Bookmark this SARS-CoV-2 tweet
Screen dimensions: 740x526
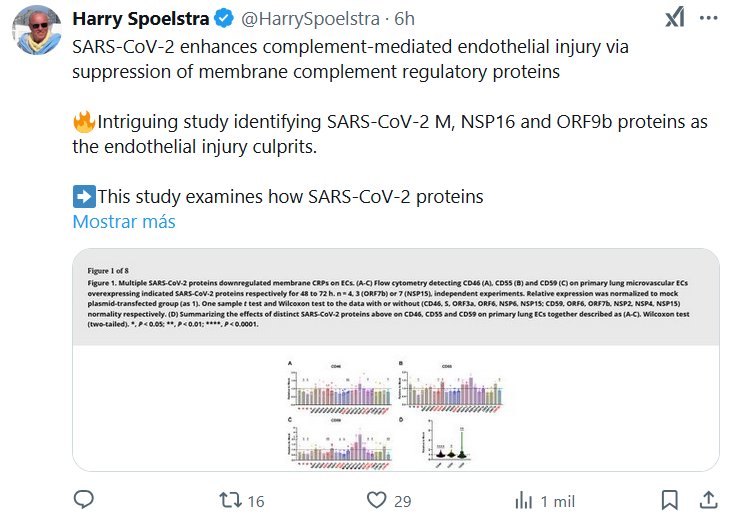click(670, 500)
